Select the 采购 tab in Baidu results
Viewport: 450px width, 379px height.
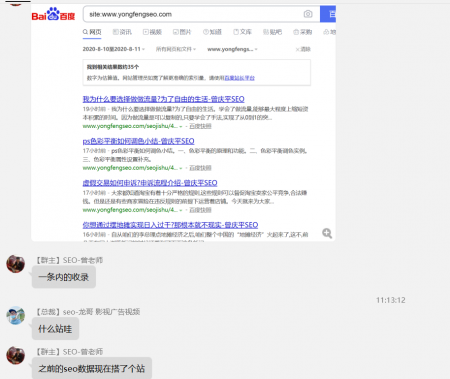303,32
